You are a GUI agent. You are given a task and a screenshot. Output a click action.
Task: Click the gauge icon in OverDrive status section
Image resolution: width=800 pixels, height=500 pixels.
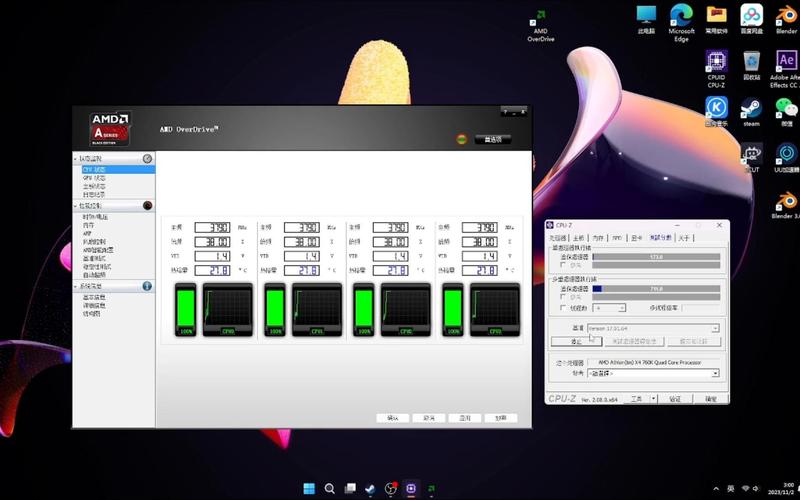coord(147,159)
